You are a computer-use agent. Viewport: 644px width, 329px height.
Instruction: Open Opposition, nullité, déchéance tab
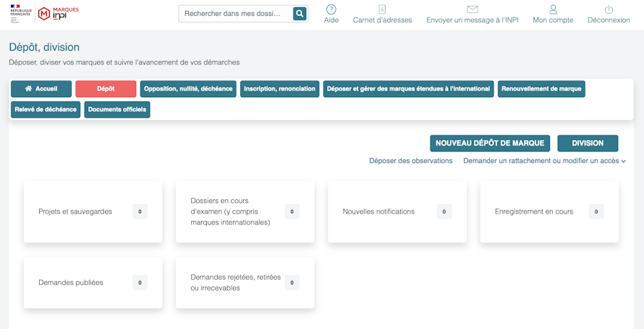[x=188, y=89]
